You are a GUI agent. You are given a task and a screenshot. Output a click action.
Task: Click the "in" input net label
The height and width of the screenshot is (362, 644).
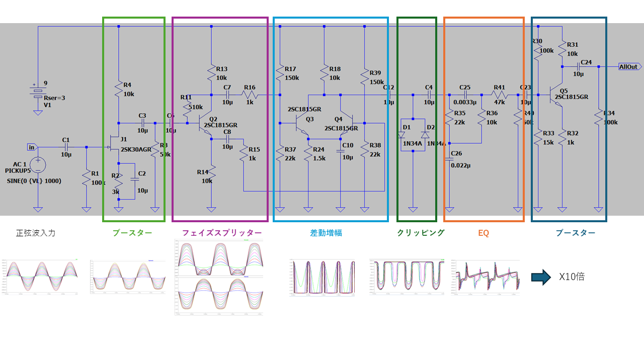click(x=32, y=147)
